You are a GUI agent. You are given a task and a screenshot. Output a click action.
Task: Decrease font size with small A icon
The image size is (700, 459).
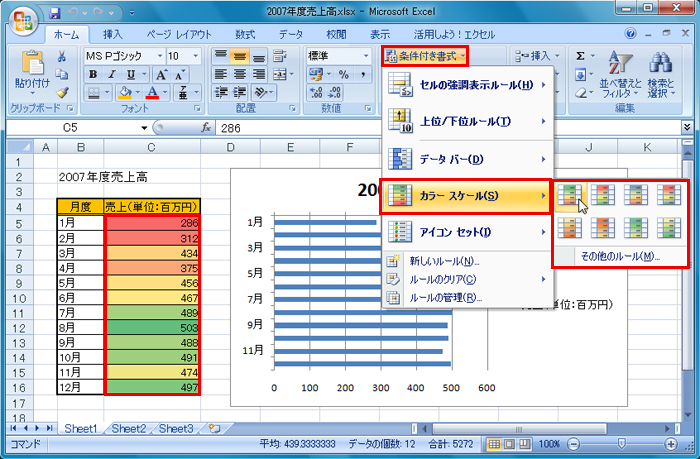pyautogui.click(x=179, y=75)
